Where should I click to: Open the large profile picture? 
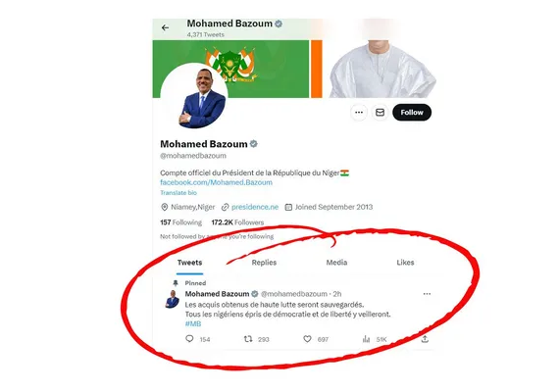point(194,97)
